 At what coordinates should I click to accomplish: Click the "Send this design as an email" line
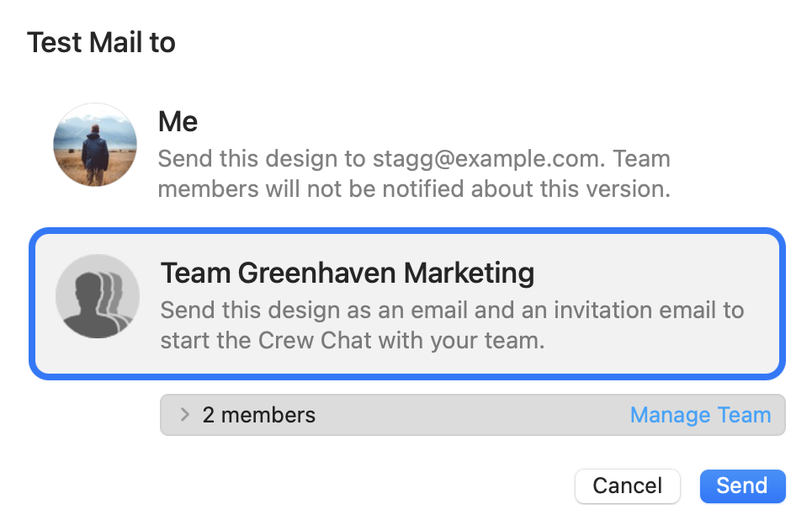[x=452, y=310]
